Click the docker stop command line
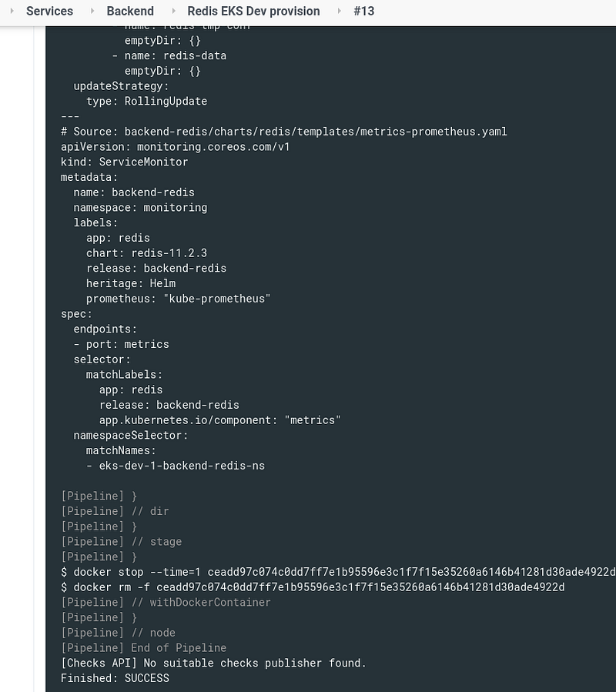The image size is (616, 692). pyautogui.click(x=338, y=572)
